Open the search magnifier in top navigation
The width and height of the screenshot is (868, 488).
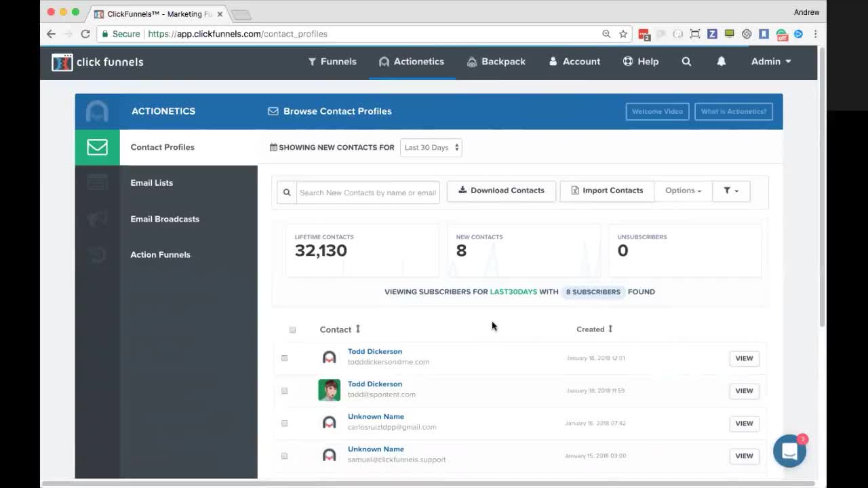[x=686, y=62]
